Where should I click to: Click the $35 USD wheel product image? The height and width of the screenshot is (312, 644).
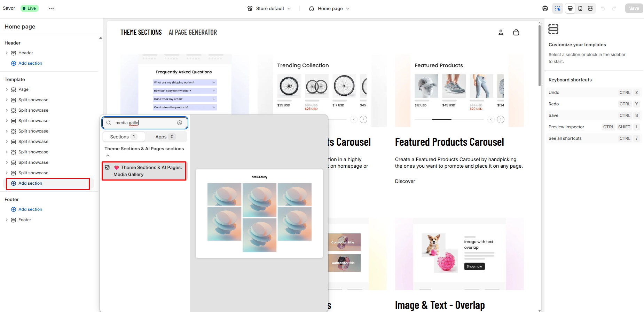[x=289, y=86]
